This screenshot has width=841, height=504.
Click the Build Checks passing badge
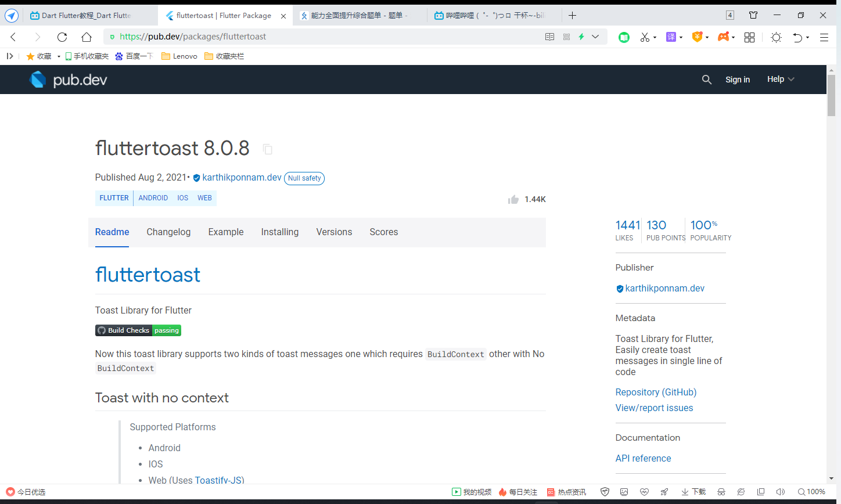[138, 330]
